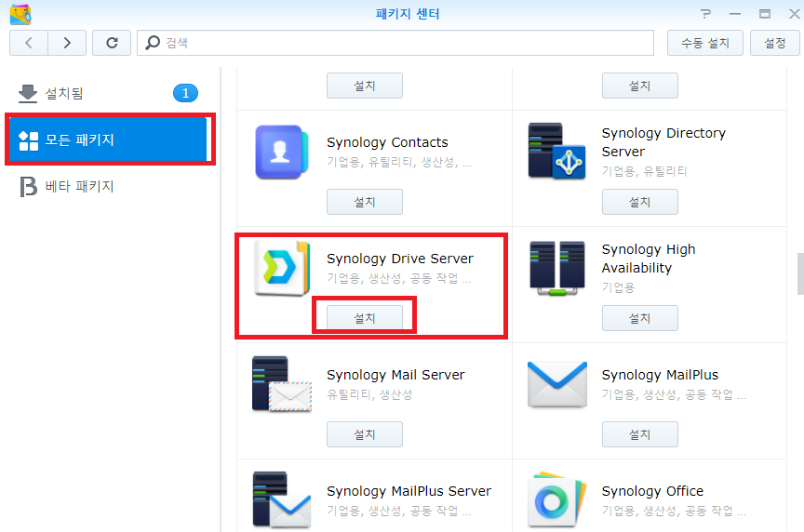Click the Synology High Availability icon

(x=557, y=268)
